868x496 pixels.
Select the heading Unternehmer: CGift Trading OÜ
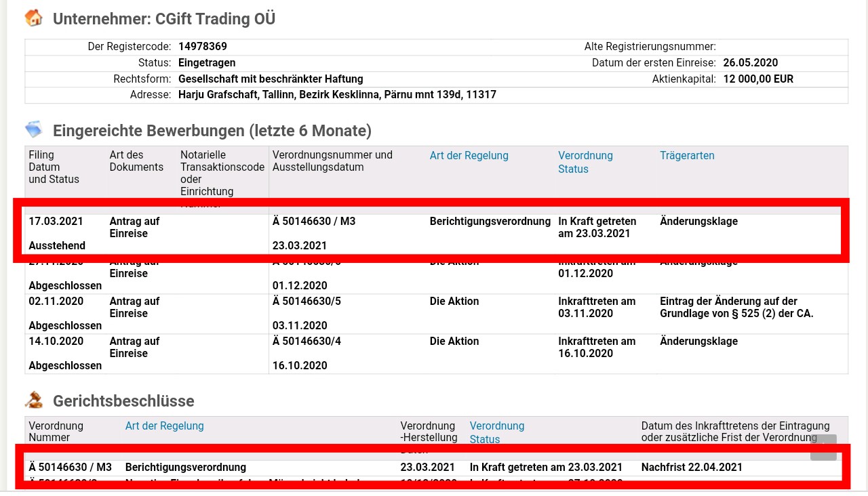(x=164, y=18)
